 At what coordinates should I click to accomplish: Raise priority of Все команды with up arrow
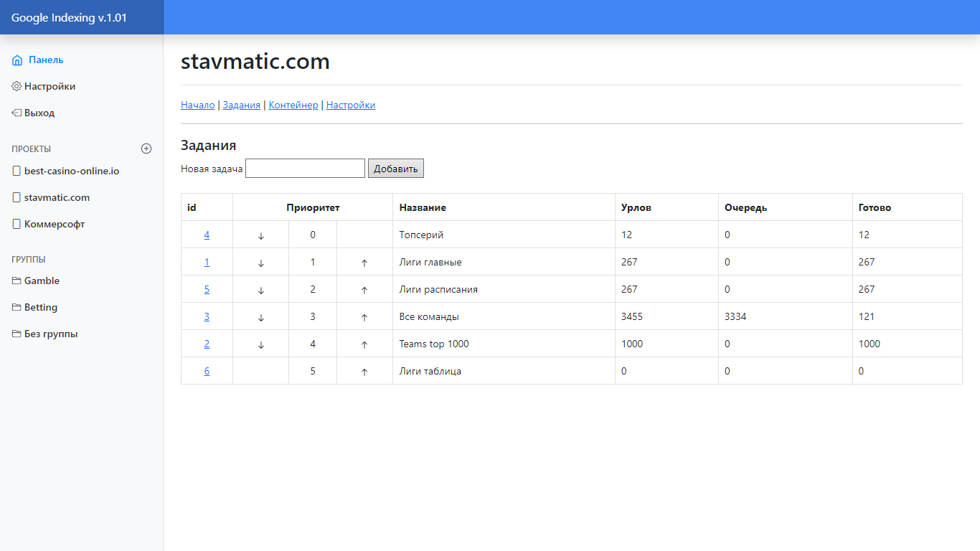(x=364, y=317)
